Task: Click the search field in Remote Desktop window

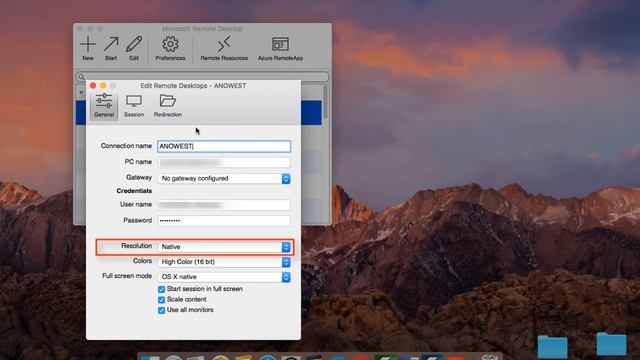Action: coord(202,76)
